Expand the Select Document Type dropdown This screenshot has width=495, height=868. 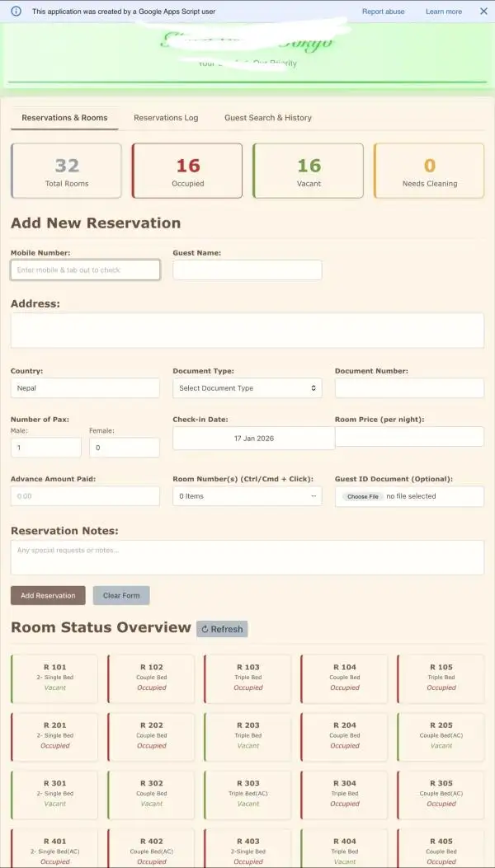[x=247, y=388]
